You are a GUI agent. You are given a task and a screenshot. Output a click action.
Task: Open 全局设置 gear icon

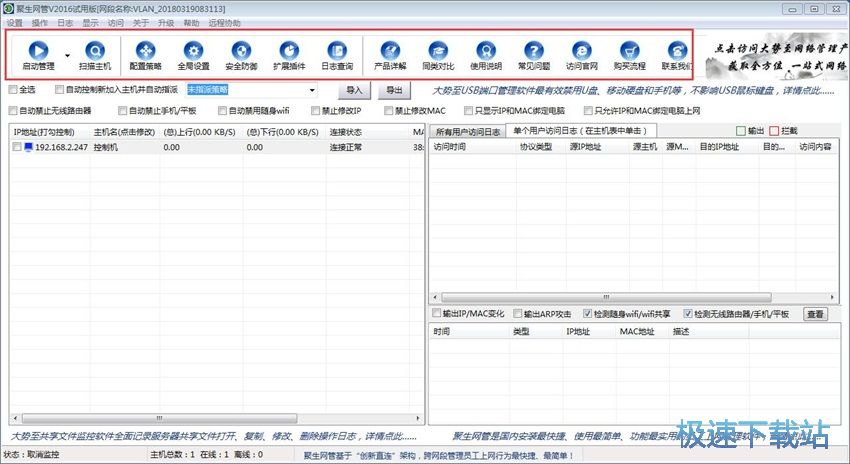pos(194,51)
